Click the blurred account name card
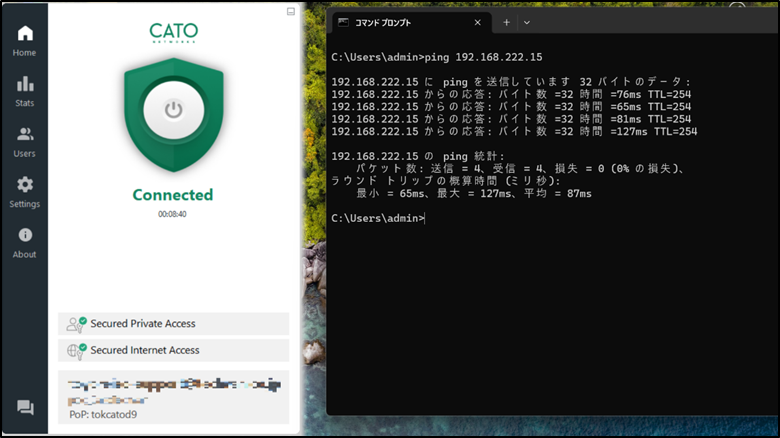The height and width of the screenshot is (438, 780). [x=174, y=397]
